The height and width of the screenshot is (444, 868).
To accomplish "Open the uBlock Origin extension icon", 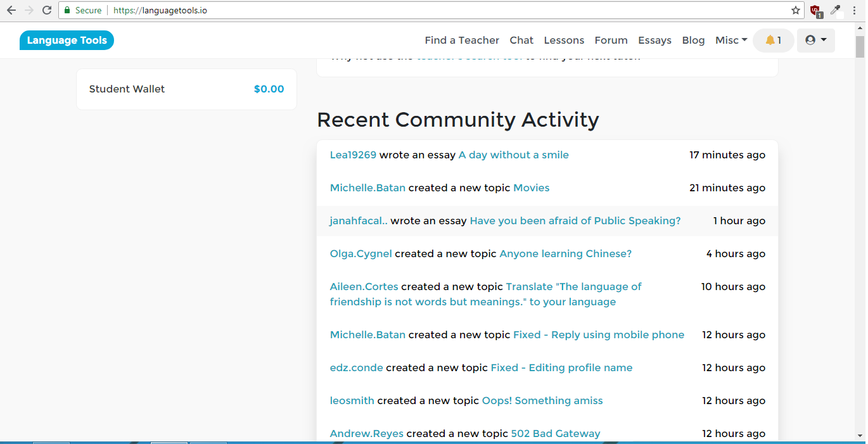I will (x=816, y=10).
